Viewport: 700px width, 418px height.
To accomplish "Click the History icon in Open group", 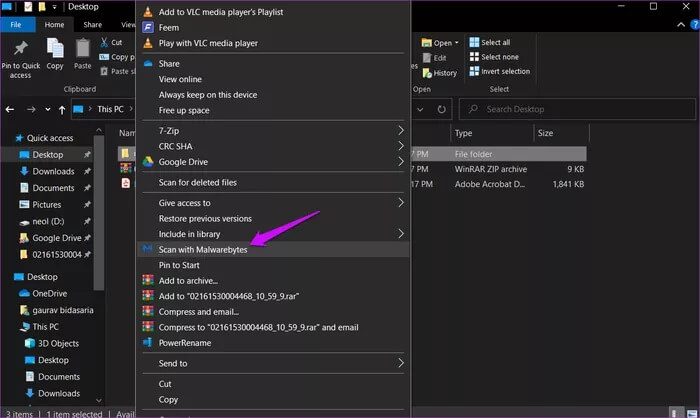I will click(427, 73).
